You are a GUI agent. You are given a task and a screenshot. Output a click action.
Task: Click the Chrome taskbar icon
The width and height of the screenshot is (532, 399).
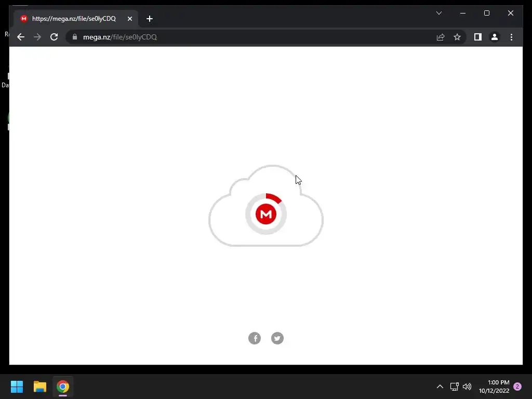click(63, 387)
